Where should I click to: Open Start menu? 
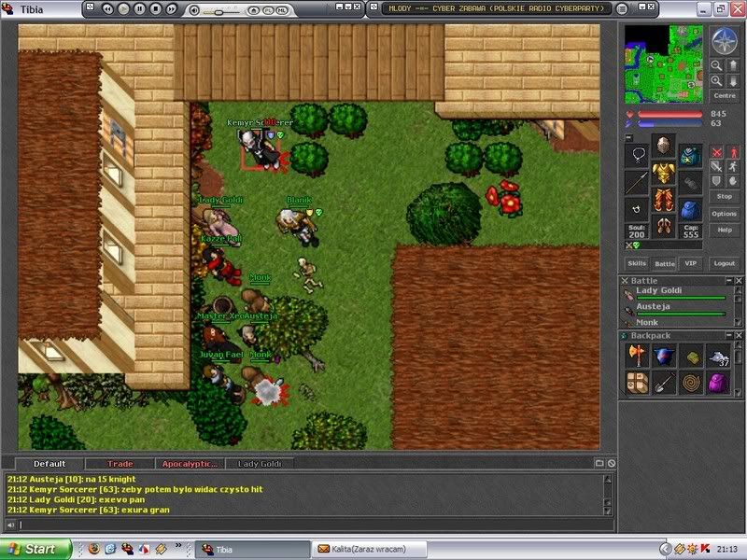pyautogui.click(x=35, y=549)
